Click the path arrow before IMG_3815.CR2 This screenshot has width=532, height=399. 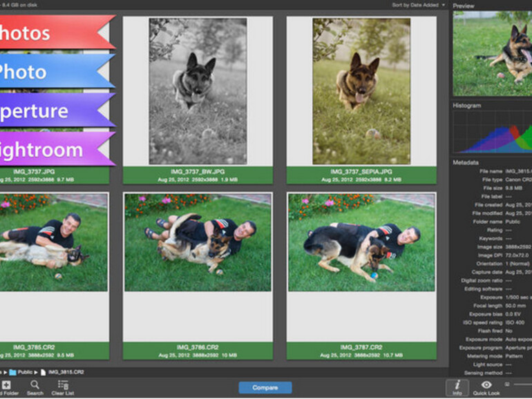pos(36,372)
